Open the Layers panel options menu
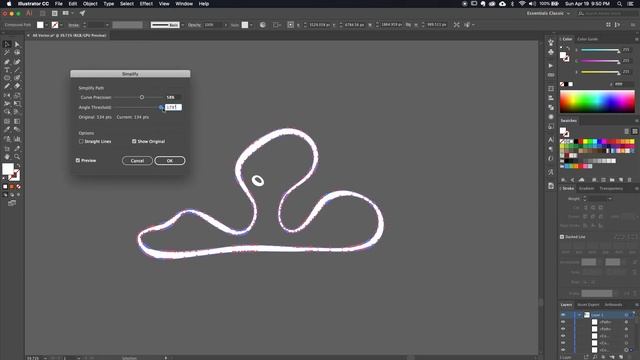This screenshot has height=360, width=640. pyautogui.click(x=636, y=305)
